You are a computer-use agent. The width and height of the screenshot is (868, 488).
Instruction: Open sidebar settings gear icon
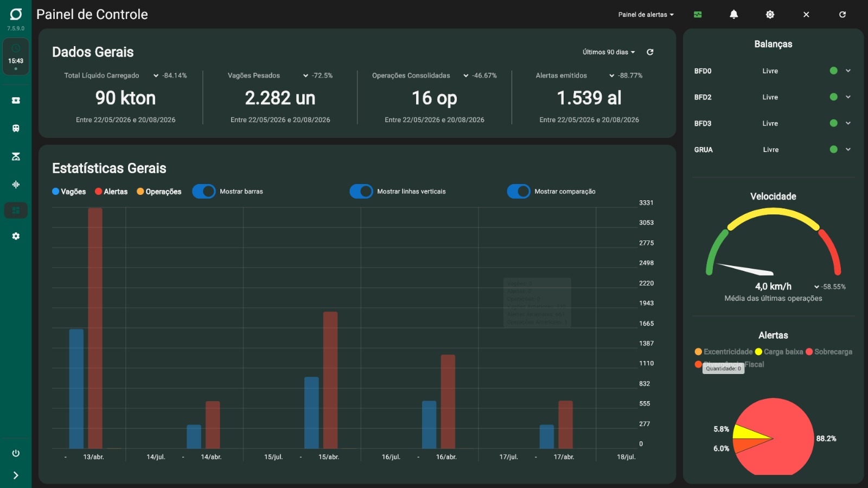tap(16, 236)
